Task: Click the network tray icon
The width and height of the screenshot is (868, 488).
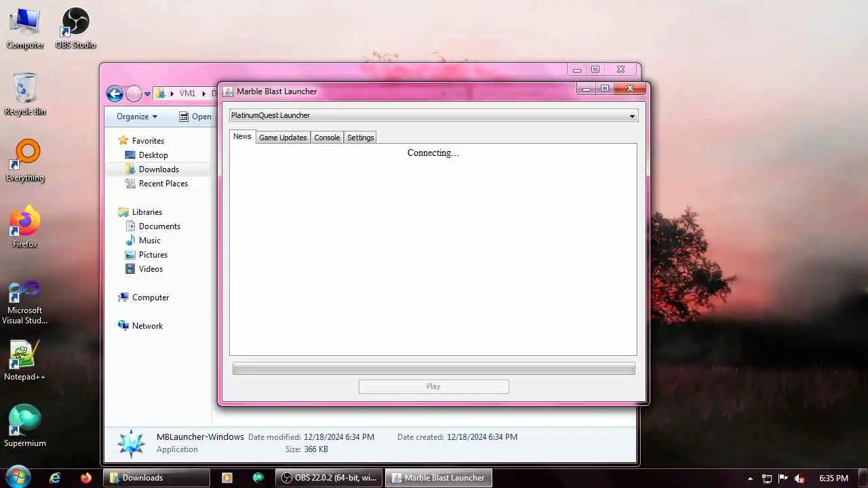Action: [767, 478]
